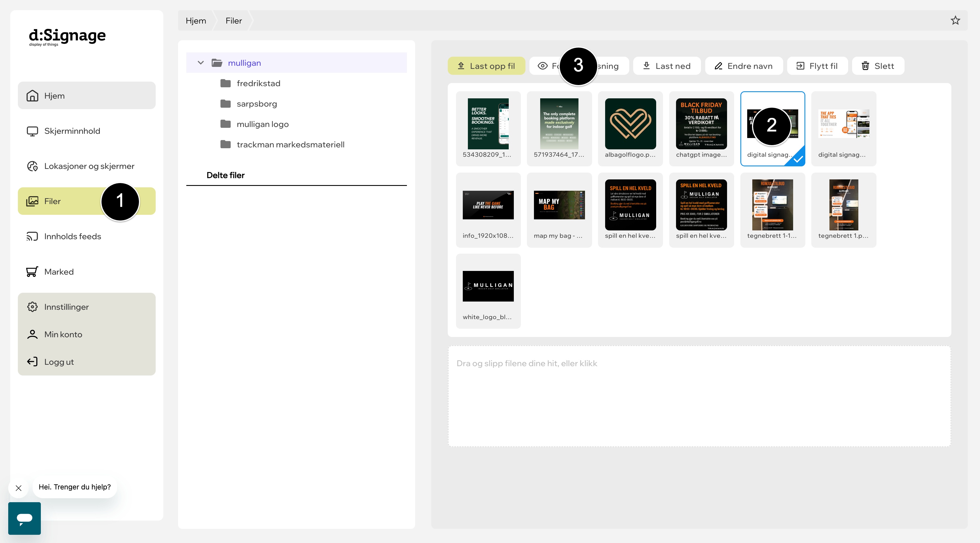Click the mulligan logo folder icon
The image size is (980, 543).
click(x=226, y=124)
